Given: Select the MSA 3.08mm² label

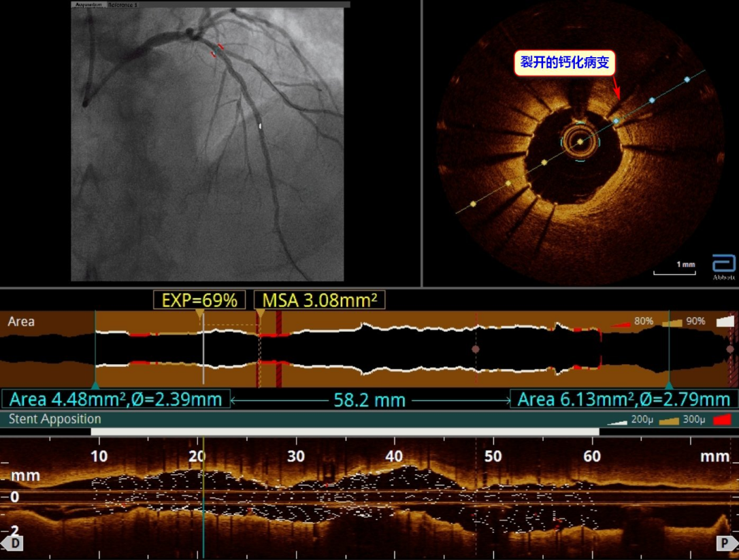Looking at the screenshot, I should (320, 300).
